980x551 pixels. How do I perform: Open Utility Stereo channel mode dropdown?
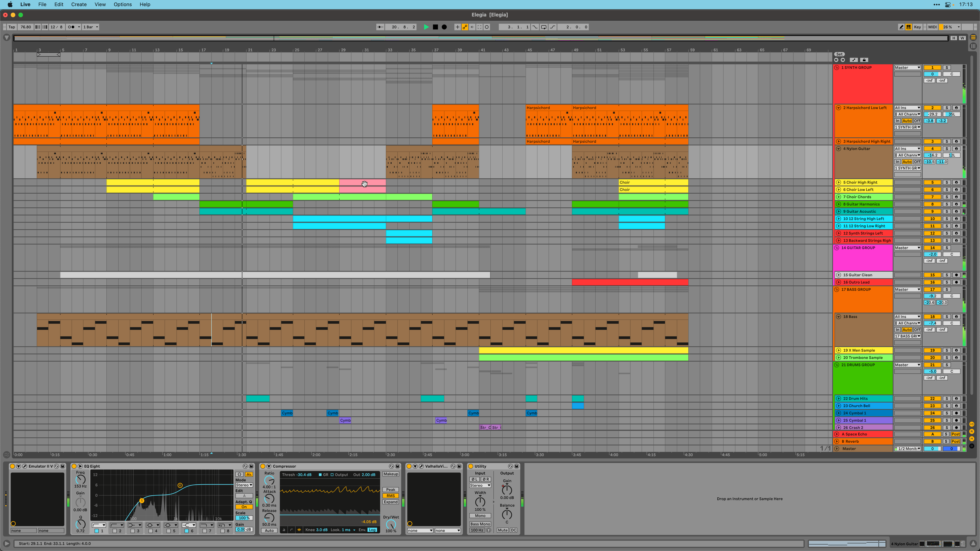point(480,485)
